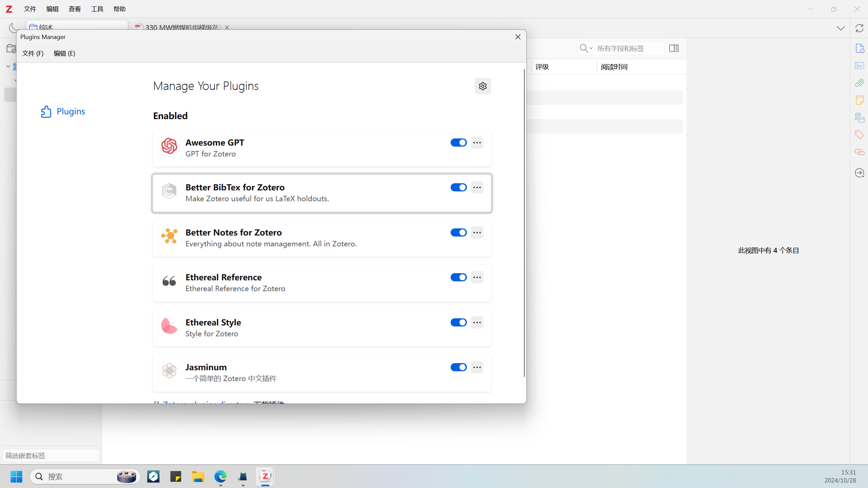Image resolution: width=868 pixels, height=488 pixels.
Task: Click the 筛选嵌套标签 tag filter field
Action: (x=51, y=455)
